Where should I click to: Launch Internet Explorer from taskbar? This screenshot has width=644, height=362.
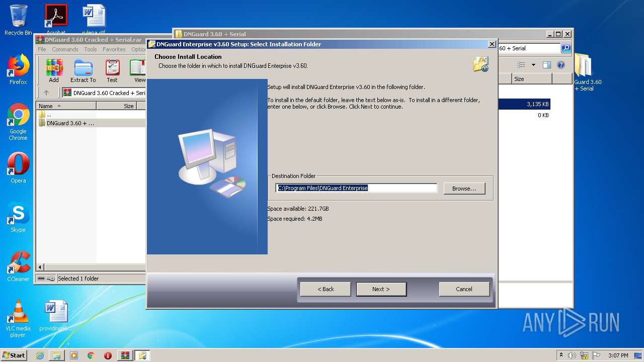click(x=40, y=355)
